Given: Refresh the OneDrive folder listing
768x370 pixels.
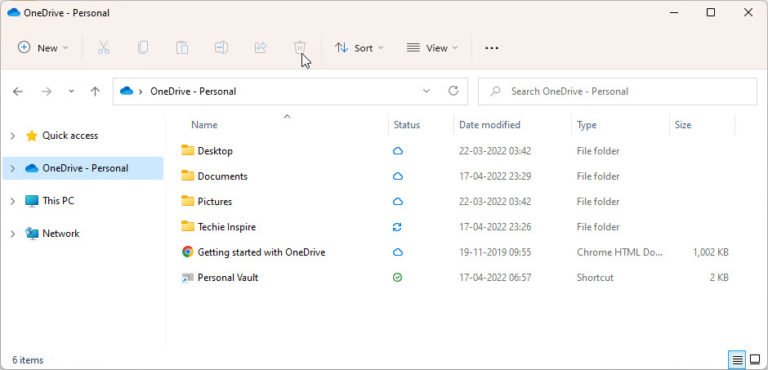Looking at the screenshot, I should [x=454, y=91].
